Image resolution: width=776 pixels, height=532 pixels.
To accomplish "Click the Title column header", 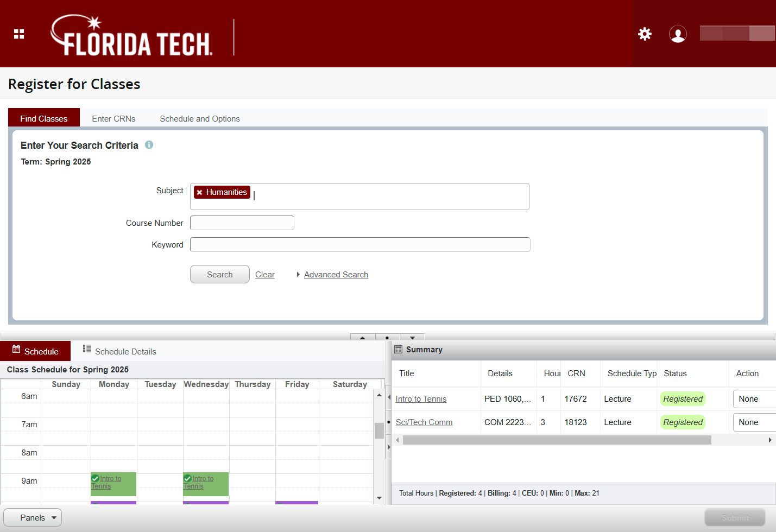I will (x=407, y=373).
